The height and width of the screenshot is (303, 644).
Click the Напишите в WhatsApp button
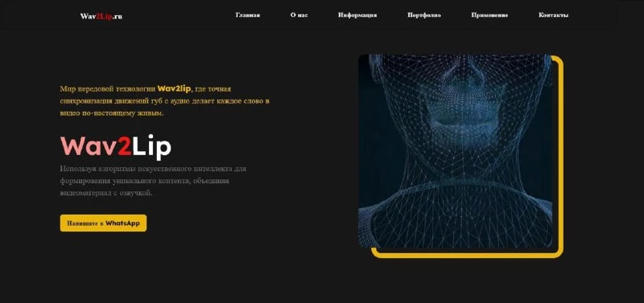tap(103, 223)
